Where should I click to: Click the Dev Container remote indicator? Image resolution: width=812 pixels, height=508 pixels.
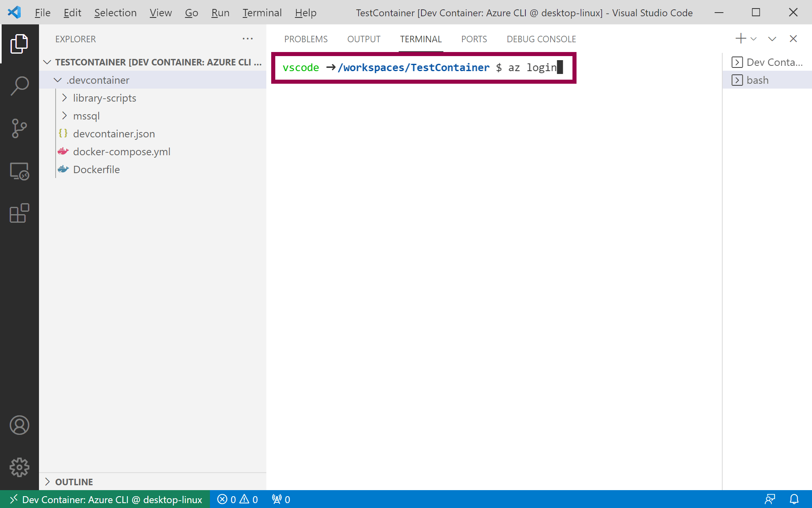(x=106, y=499)
